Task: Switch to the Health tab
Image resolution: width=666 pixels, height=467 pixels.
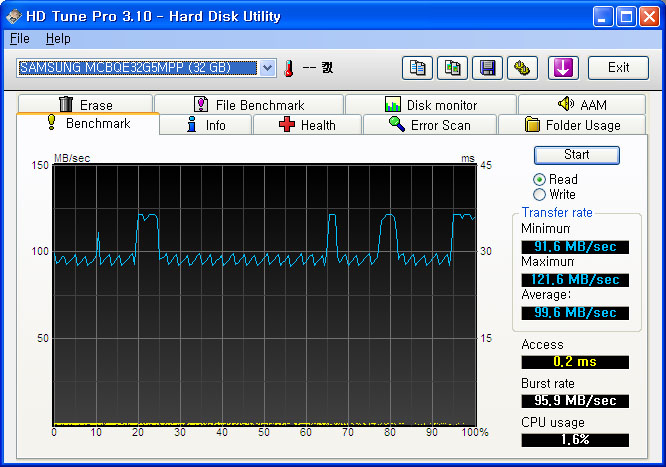Action: 307,125
